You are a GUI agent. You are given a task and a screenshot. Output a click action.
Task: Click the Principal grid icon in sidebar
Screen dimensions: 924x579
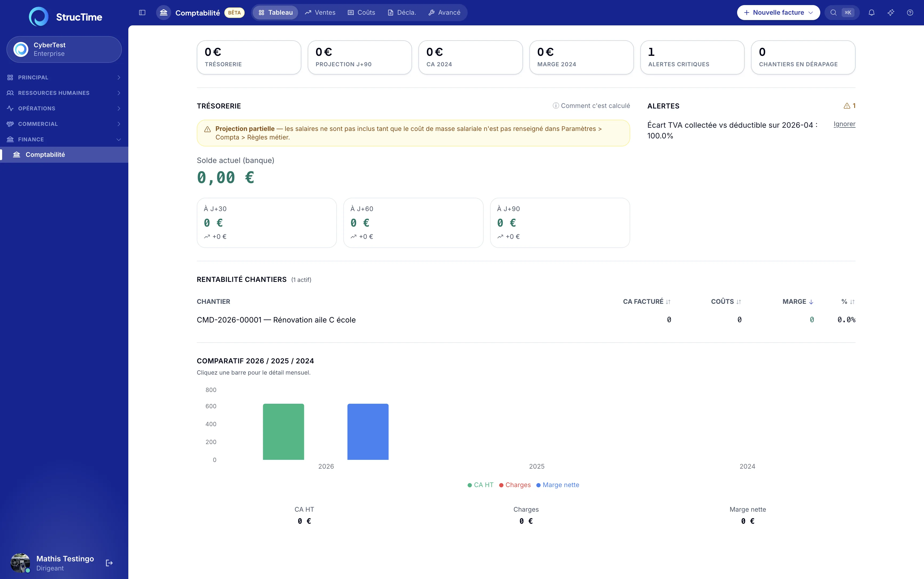tap(10, 77)
